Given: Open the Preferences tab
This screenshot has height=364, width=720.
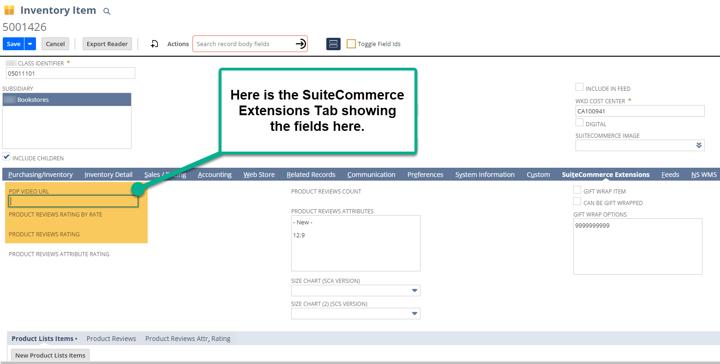Looking at the screenshot, I should pyautogui.click(x=425, y=174).
